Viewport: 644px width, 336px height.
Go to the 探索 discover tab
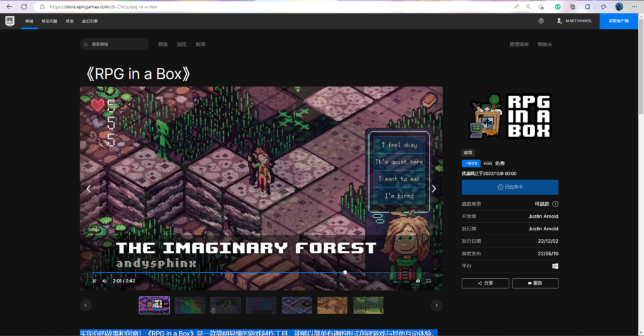[163, 45]
